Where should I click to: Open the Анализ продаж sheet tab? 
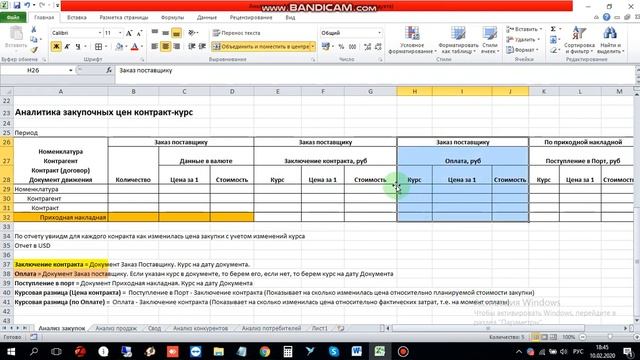pos(116,328)
